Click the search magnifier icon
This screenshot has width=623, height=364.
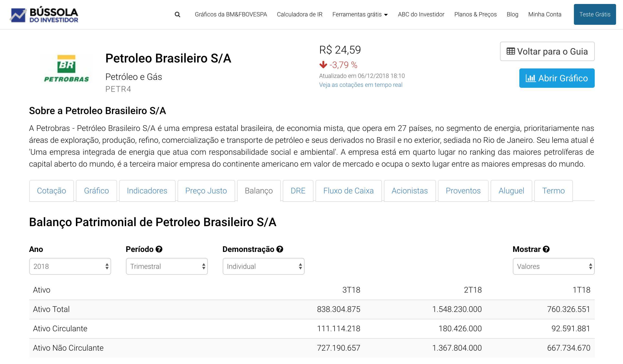pyautogui.click(x=177, y=14)
